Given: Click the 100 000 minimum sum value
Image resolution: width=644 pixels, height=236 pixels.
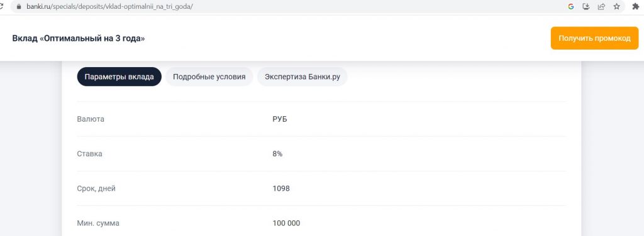Looking at the screenshot, I should coord(286,223).
